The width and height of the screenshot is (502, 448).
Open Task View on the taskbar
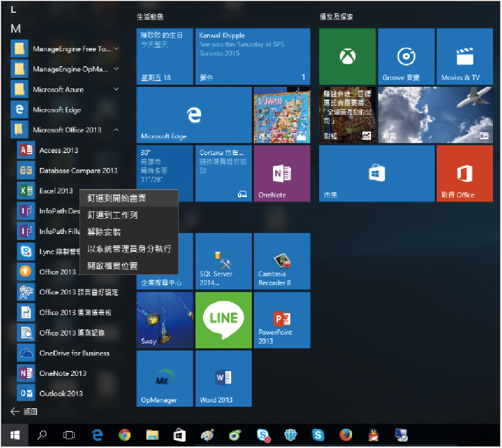click(x=69, y=435)
